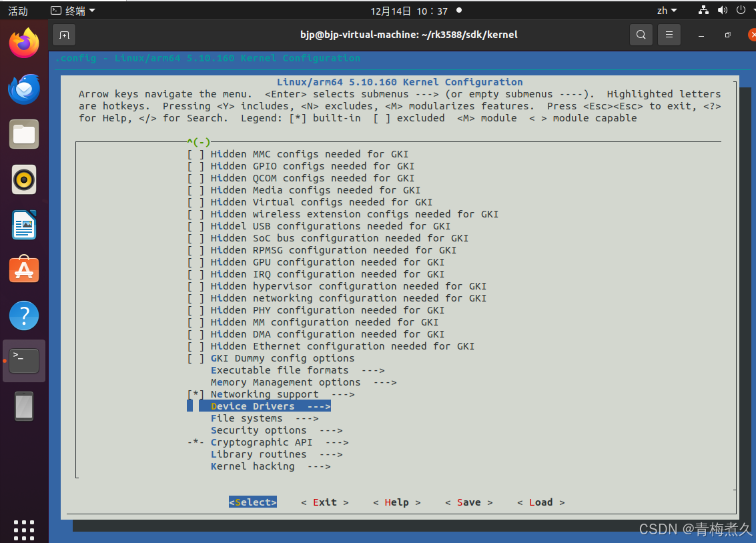The image size is (756, 543).
Task: Expand Security options submenu
Action: pyautogui.click(x=277, y=431)
